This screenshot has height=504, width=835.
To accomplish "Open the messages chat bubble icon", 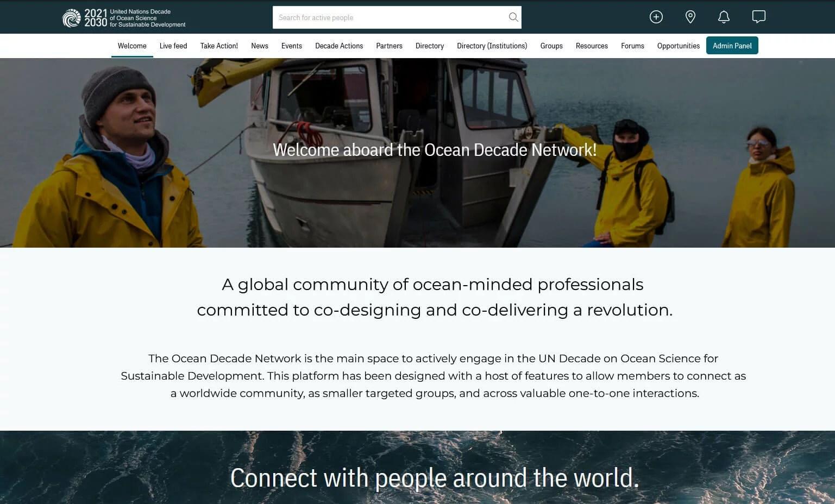I will [x=758, y=17].
